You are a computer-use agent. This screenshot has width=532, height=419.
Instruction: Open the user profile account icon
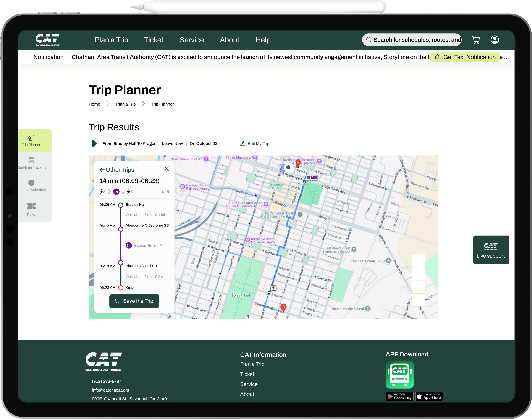[x=495, y=40]
